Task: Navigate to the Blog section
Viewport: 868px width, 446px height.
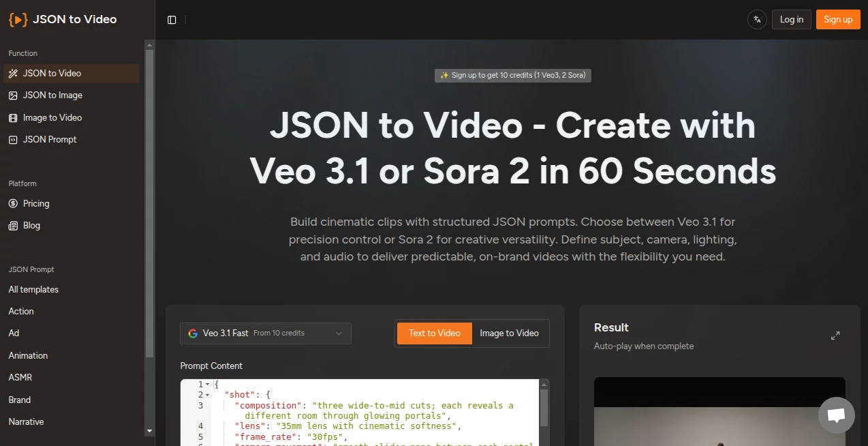Action: tap(30, 225)
